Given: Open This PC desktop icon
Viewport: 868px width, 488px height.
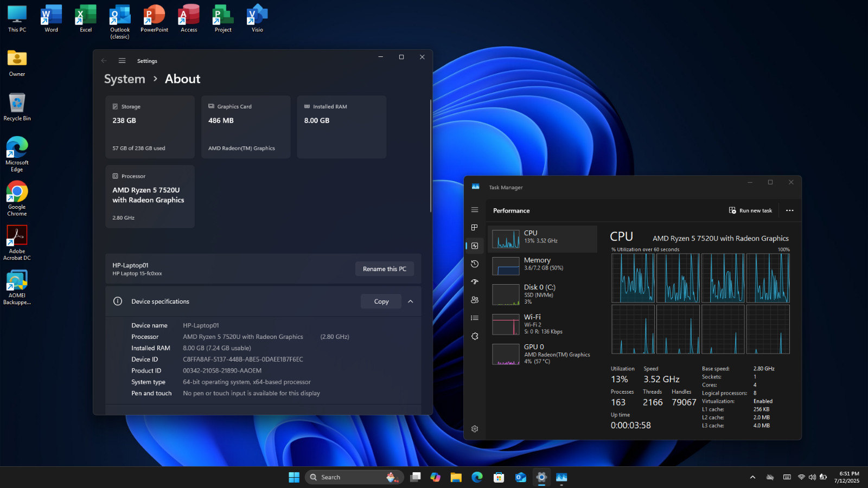Looking at the screenshot, I should pos(17,20).
